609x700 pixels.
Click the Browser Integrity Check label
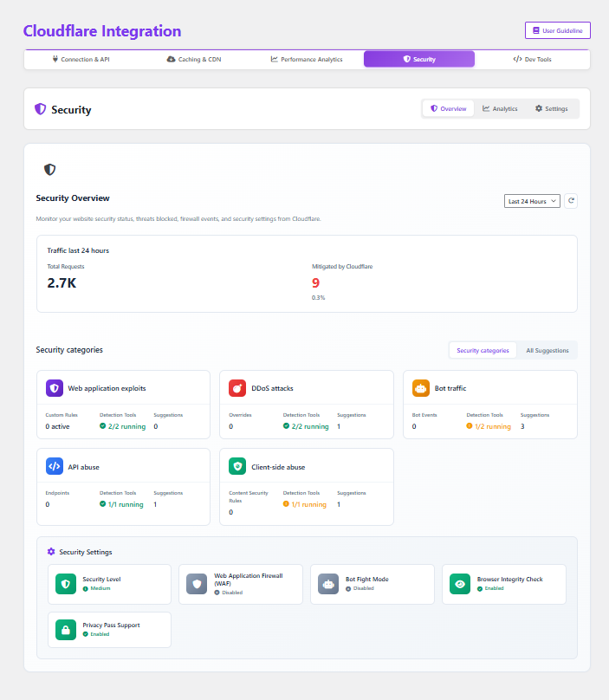[x=510, y=579]
